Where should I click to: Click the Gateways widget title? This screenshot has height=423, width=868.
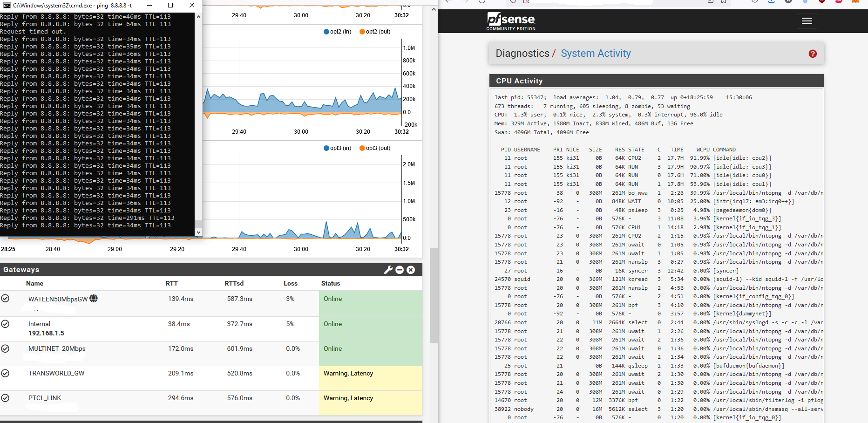[x=21, y=270]
